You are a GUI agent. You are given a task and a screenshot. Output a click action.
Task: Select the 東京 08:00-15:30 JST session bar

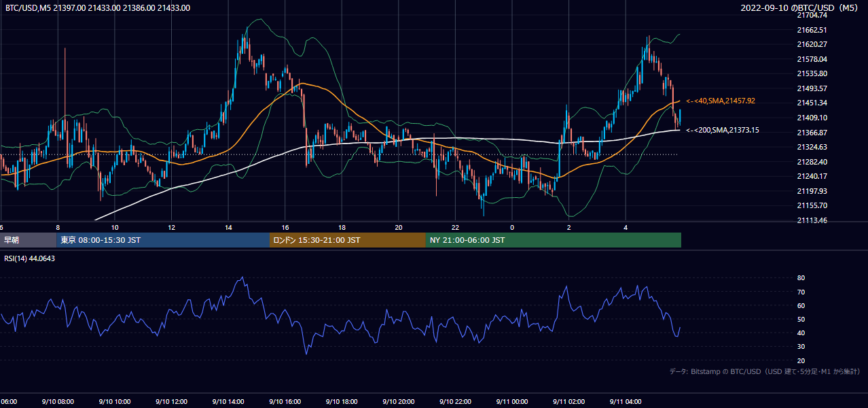pyautogui.click(x=163, y=240)
